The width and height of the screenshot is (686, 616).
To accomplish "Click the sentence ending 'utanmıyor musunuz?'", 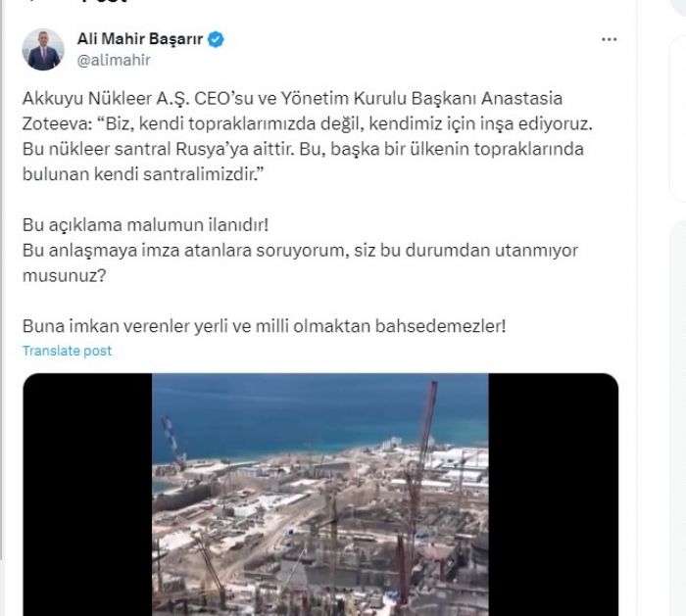I will pos(300,262).
